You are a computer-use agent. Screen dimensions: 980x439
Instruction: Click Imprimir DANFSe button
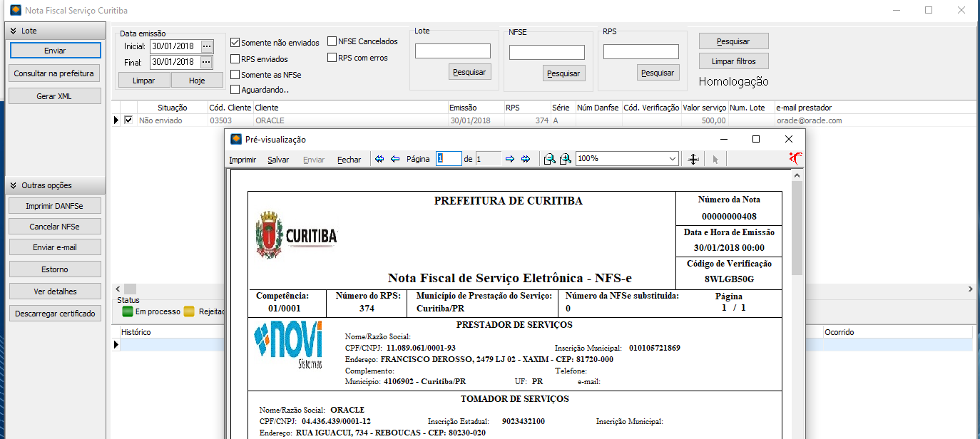[x=55, y=206]
